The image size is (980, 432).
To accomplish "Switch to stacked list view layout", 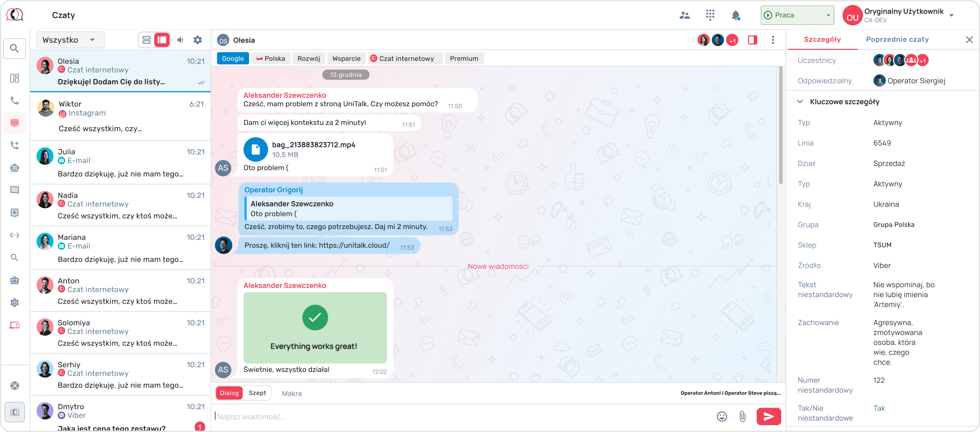I will point(146,40).
